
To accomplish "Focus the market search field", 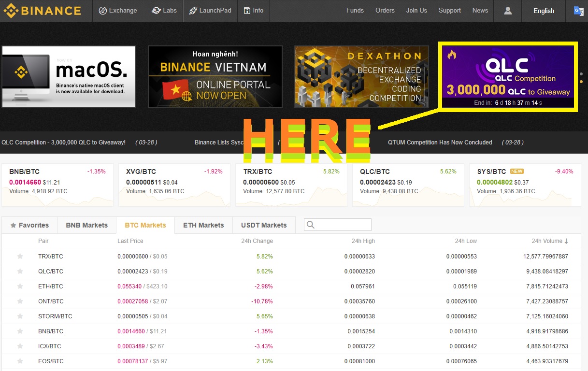I will coord(338,225).
